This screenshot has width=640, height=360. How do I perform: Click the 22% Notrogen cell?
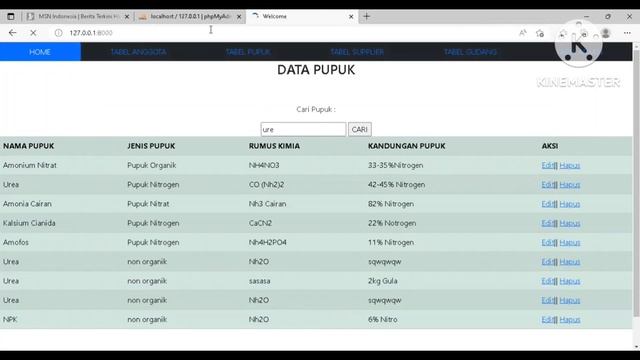click(392, 223)
